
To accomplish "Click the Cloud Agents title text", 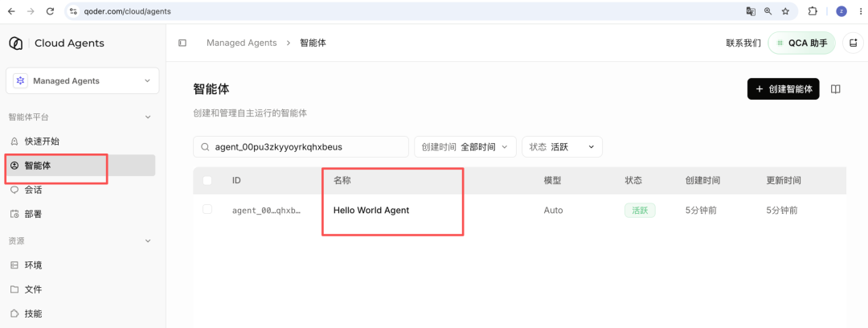I will [69, 43].
